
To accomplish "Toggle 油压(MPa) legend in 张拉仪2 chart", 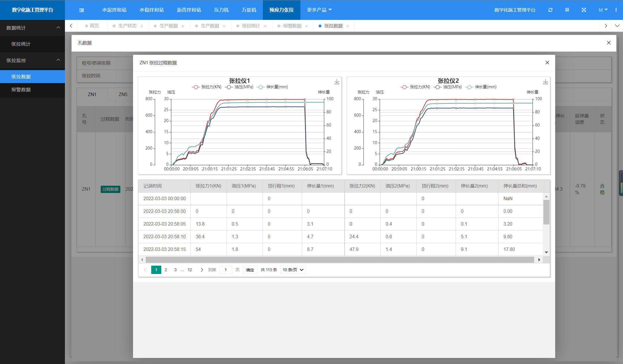I will (x=448, y=87).
